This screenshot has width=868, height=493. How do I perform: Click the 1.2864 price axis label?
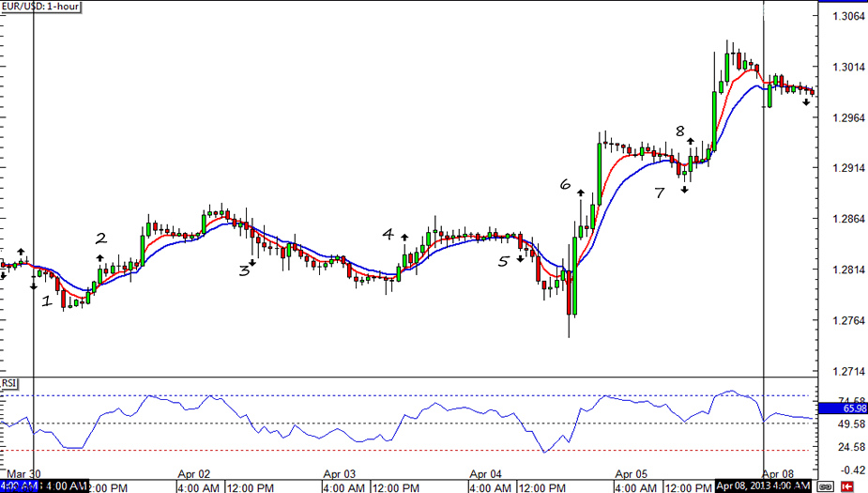tap(848, 220)
